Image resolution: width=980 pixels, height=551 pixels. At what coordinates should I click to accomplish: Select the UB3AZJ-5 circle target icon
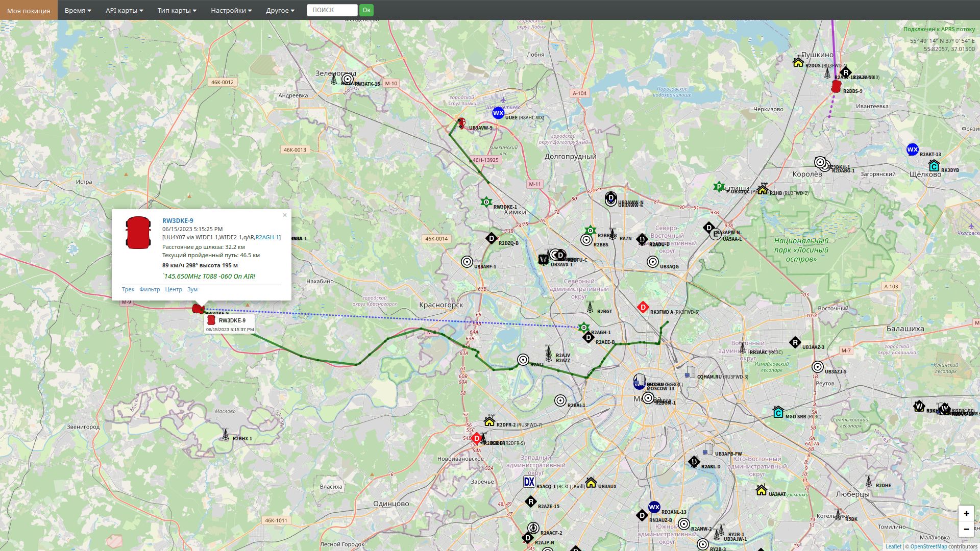(x=818, y=367)
